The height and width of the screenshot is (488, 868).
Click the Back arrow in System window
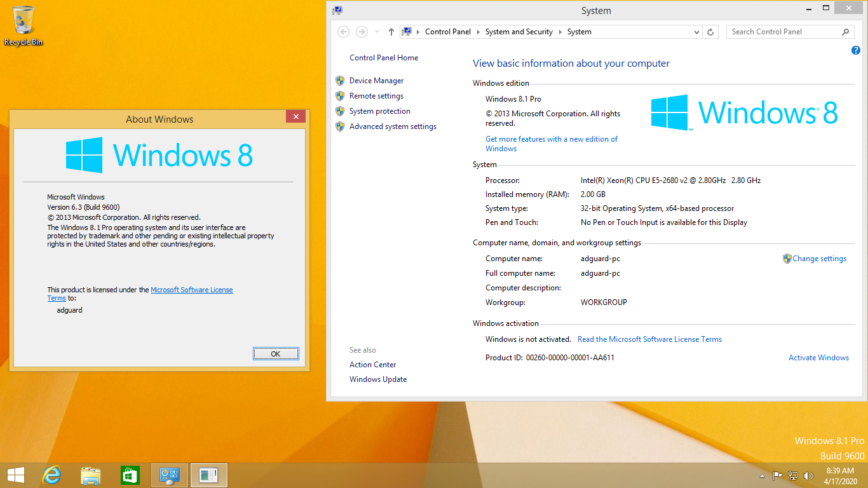[x=343, y=32]
